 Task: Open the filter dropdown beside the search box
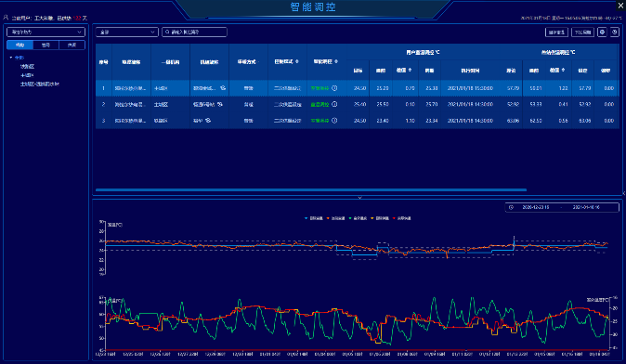coord(127,32)
